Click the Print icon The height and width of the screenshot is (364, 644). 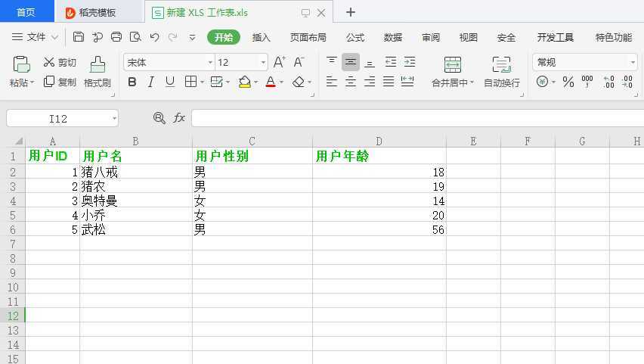pyautogui.click(x=116, y=37)
